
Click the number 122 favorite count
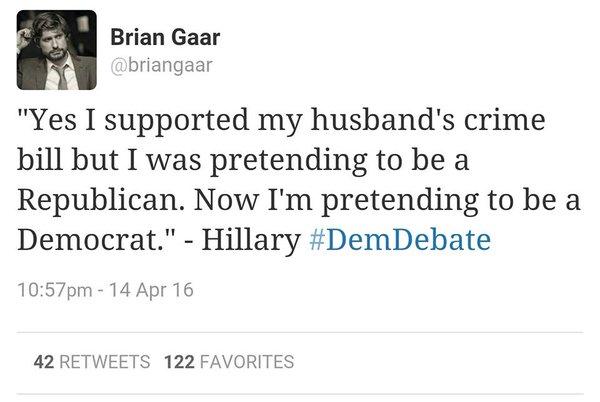178,361
